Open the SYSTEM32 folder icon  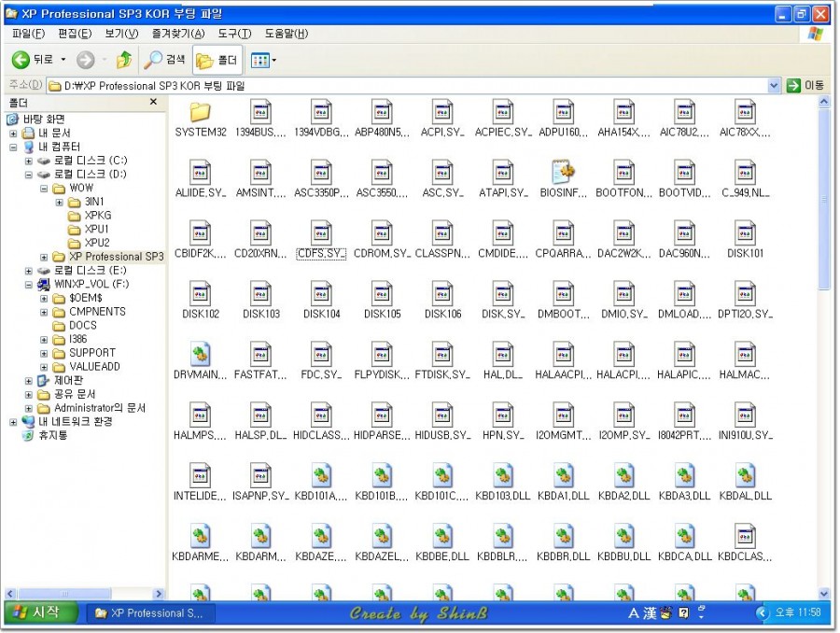pos(200,111)
